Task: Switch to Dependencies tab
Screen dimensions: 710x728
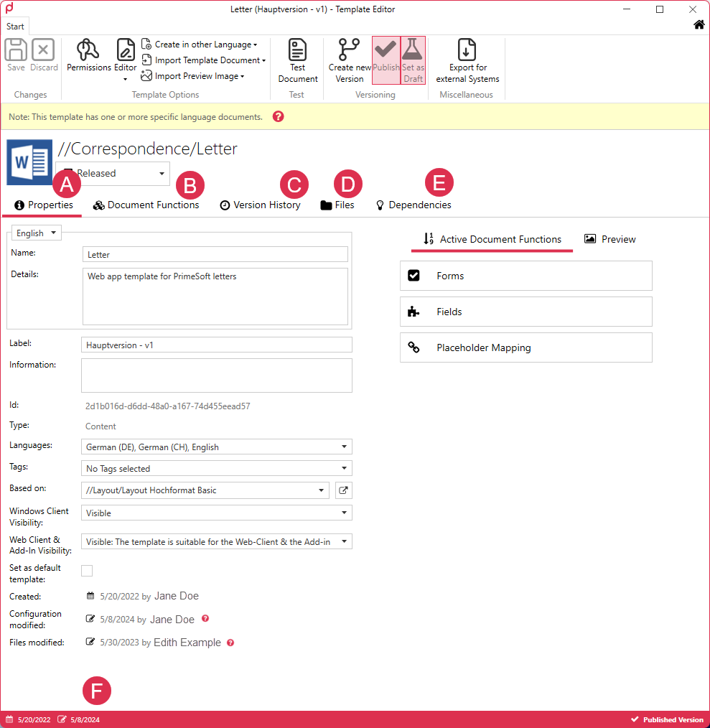Action: [414, 205]
